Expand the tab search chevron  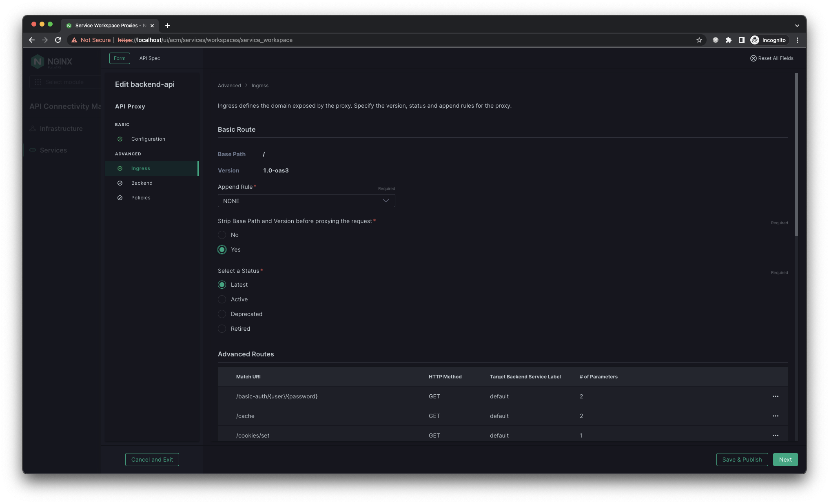[x=797, y=25]
